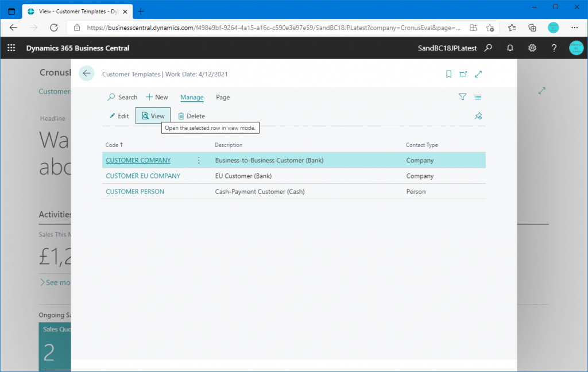Open the Manage menu tab
Viewport: 588px width, 372px height.
point(192,97)
